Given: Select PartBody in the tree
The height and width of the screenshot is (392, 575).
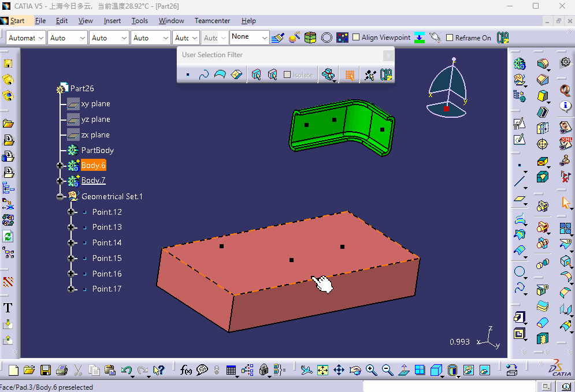Looking at the screenshot, I should (x=98, y=150).
